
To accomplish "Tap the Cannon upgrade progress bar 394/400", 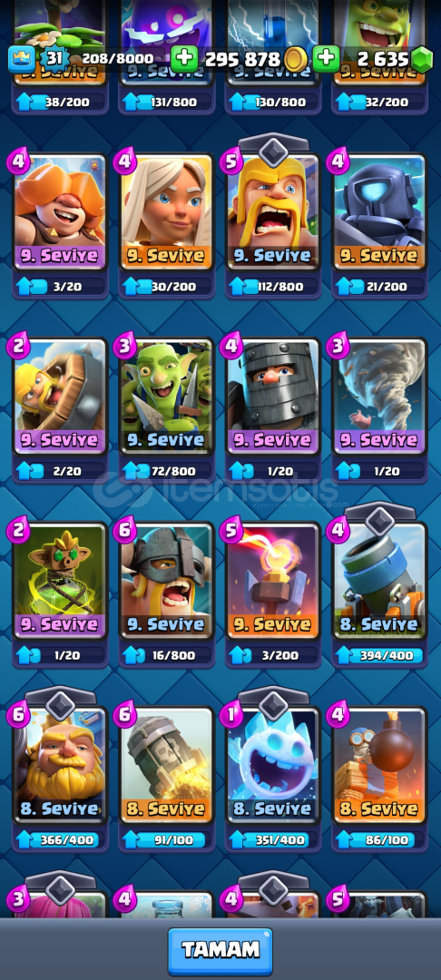I will (x=380, y=656).
